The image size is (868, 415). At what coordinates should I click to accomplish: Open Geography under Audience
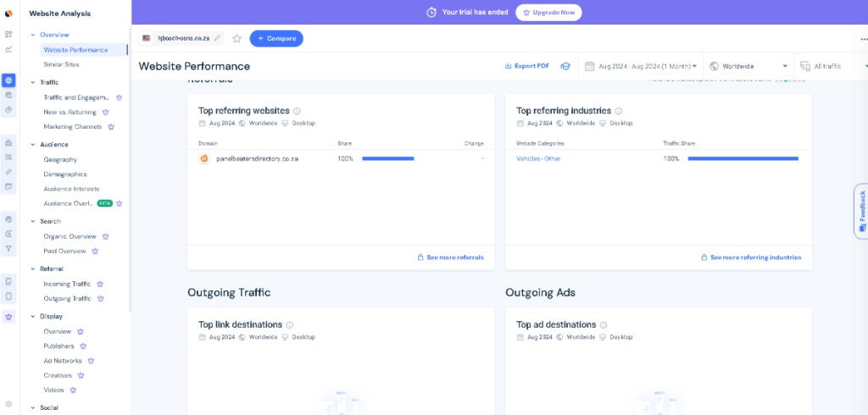pos(60,159)
